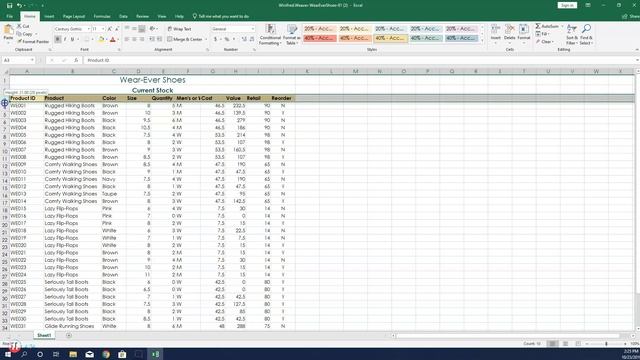Expand the Fill dropdown in Editing
This screenshot has width=640, height=360.
point(550,34)
